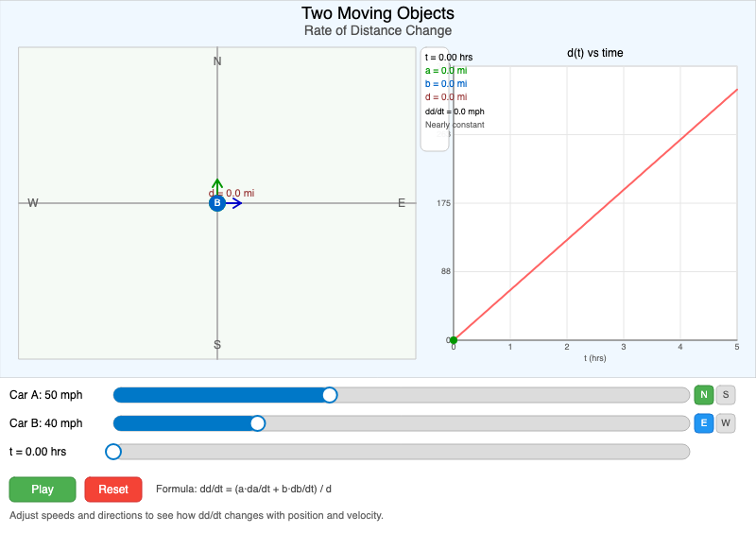Click the N compass label on map
Image resolution: width=756 pixels, height=550 pixels.
click(x=217, y=61)
